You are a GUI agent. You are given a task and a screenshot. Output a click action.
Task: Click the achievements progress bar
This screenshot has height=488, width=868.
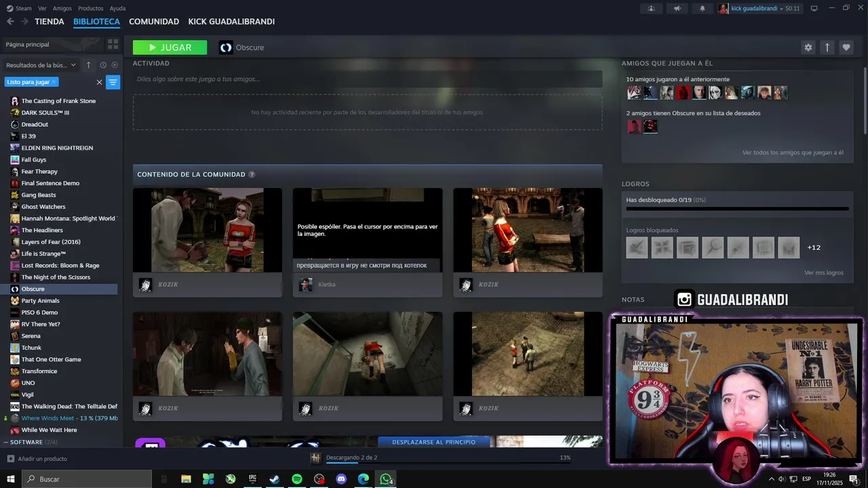[737, 209]
